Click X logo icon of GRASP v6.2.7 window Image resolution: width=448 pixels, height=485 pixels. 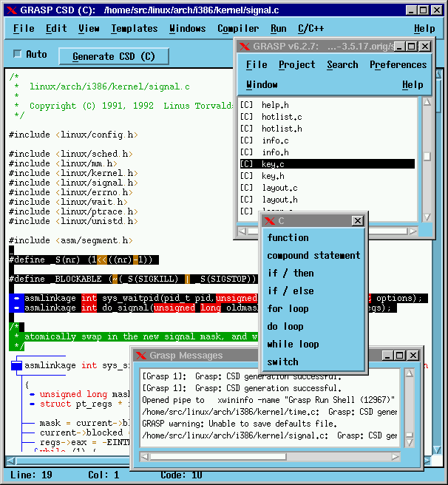(x=245, y=47)
